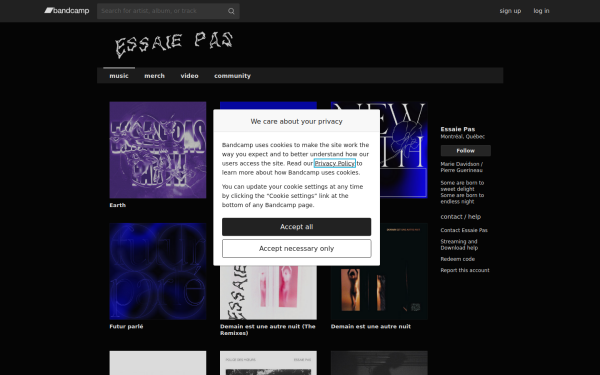Click the We care about your privacy heading

coord(297,121)
